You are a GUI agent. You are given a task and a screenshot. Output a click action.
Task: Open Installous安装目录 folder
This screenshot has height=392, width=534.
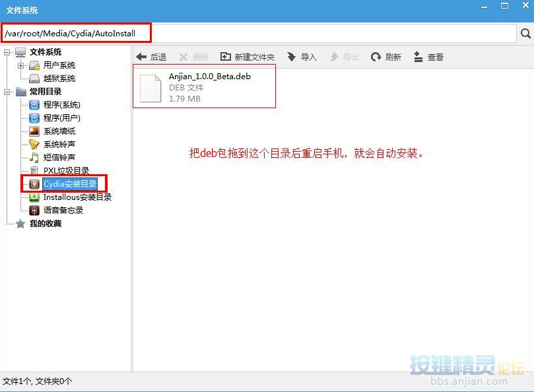(77, 197)
